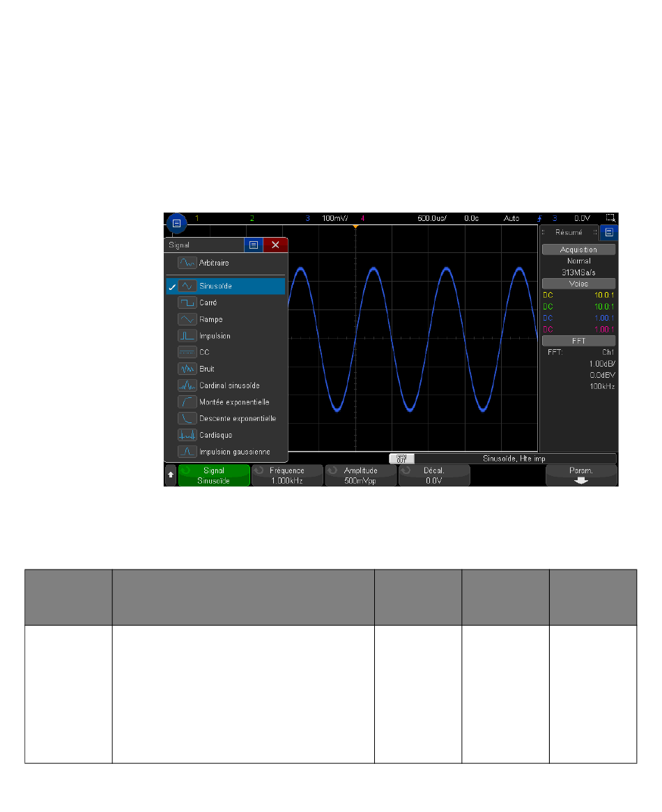Open the Fréquence 1.000kHz softkey

287,475
